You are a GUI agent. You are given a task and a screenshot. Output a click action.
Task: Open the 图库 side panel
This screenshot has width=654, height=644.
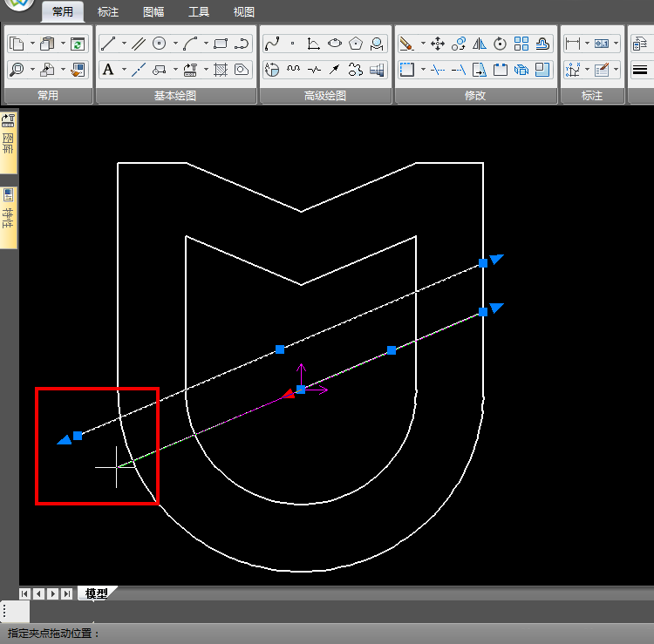[9, 139]
